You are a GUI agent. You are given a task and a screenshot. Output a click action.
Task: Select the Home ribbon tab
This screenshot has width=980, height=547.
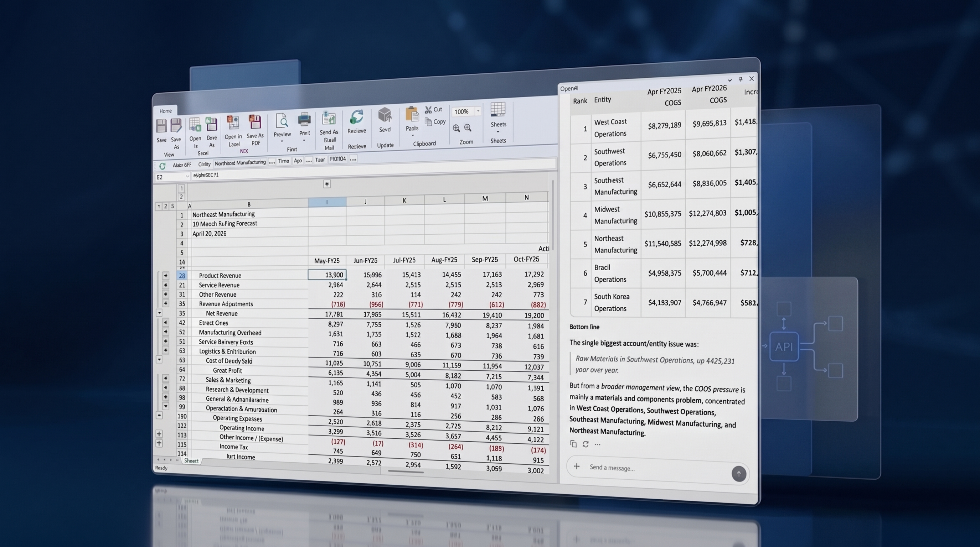(165, 111)
